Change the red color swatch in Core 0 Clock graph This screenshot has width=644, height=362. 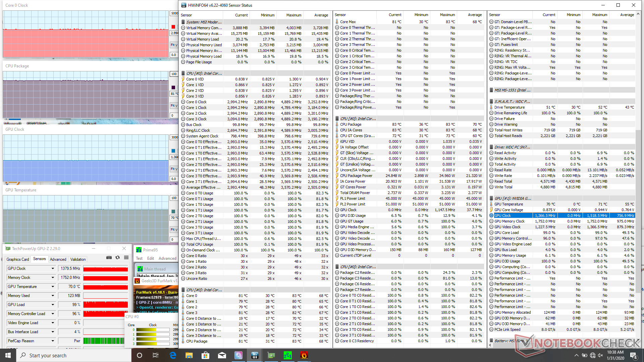point(173,27)
